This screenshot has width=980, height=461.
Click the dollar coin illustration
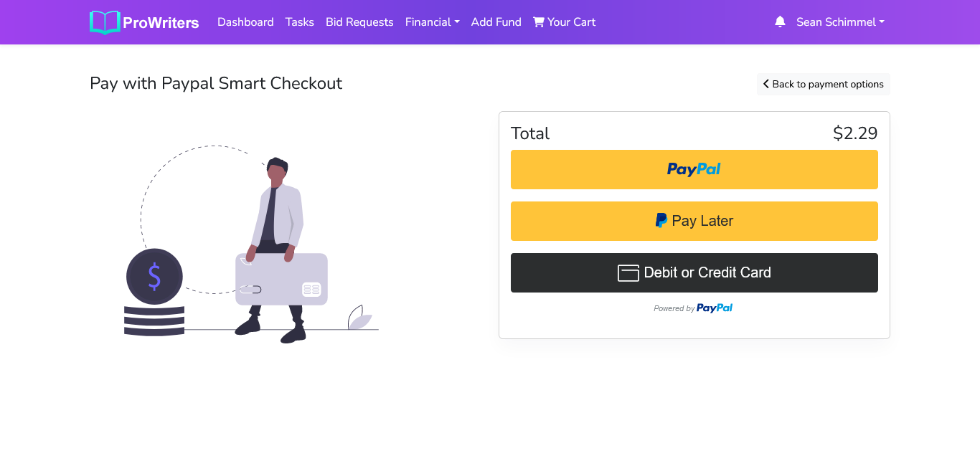154,277
